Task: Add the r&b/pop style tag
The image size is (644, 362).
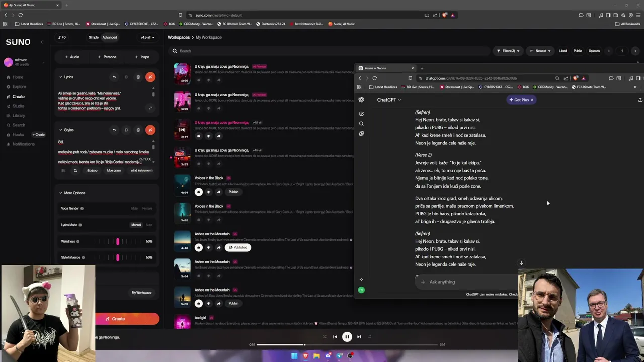Action: pyautogui.click(x=92, y=170)
